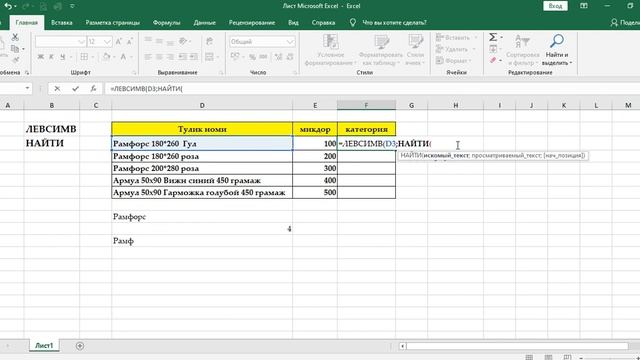
Task: Open the Формулы tab
Action: click(167, 23)
